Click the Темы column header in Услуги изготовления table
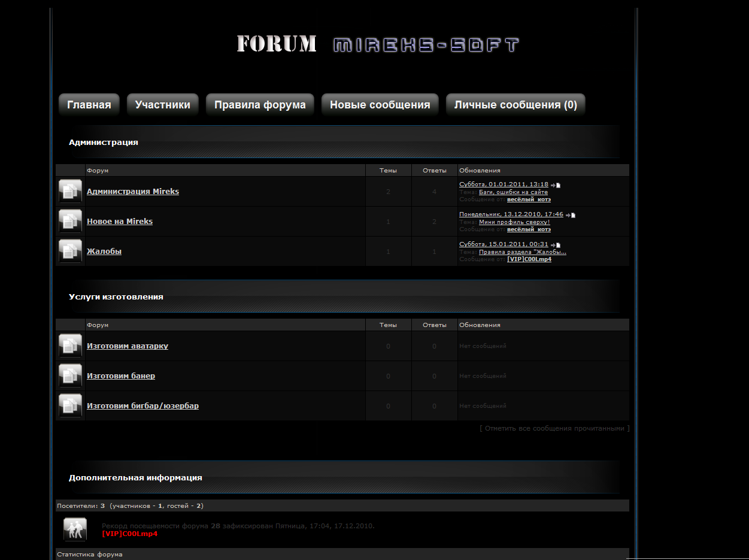 click(x=388, y=325)
